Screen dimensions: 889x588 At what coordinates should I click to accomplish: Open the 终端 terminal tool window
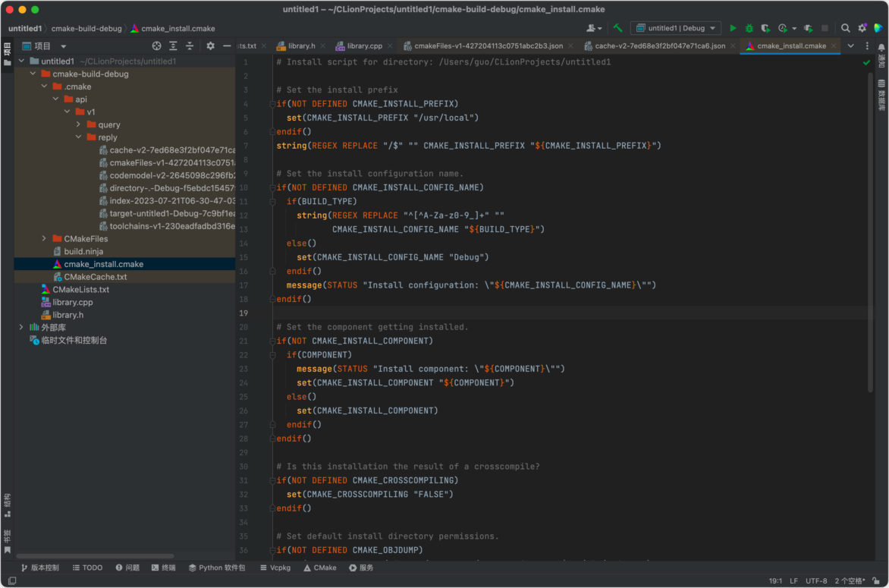[x=163, y=568]
